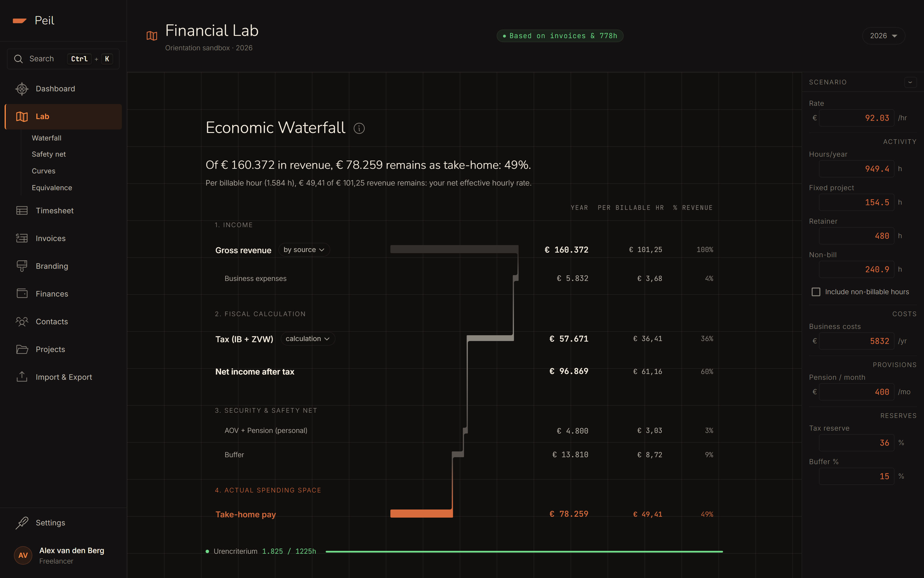Open the Safety net submenu item
Image resolution: width=924 pixels, height=578 pixels.
49,154
